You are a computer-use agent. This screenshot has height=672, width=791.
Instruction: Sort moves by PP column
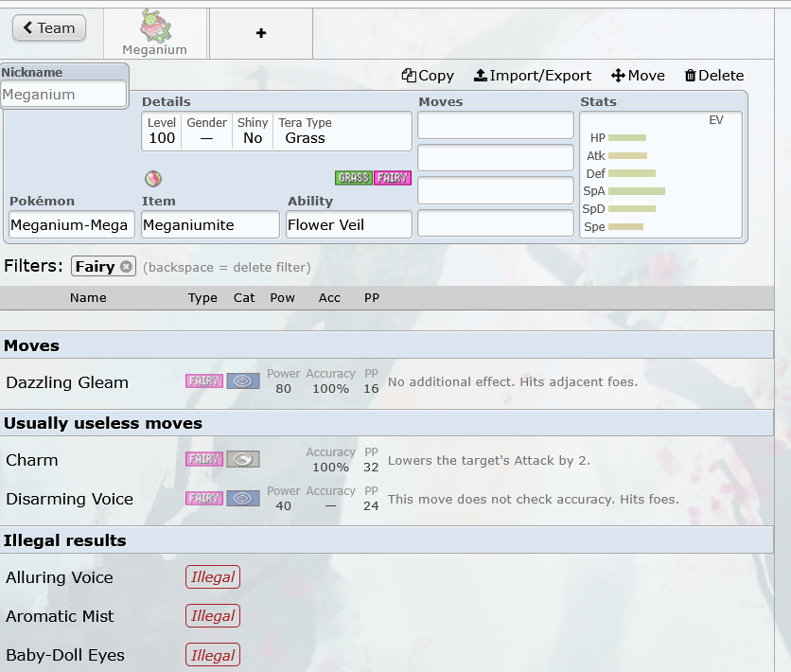pos(372,297)
